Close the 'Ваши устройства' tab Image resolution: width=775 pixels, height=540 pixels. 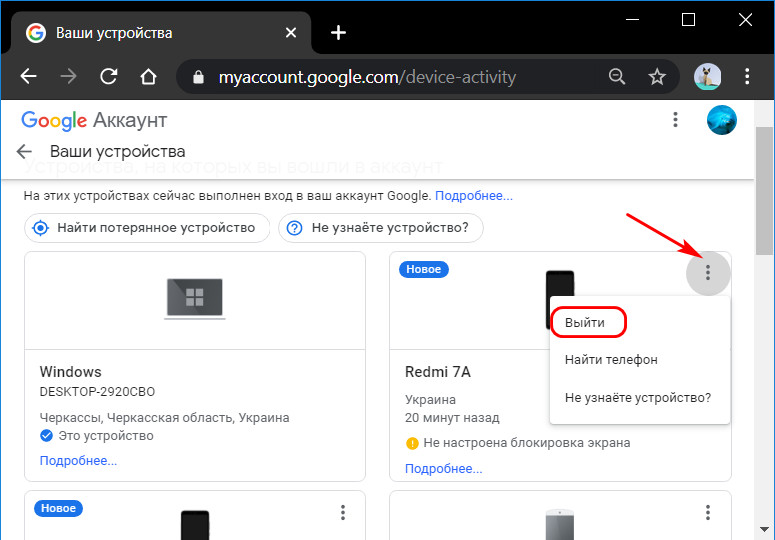[291, 33]
